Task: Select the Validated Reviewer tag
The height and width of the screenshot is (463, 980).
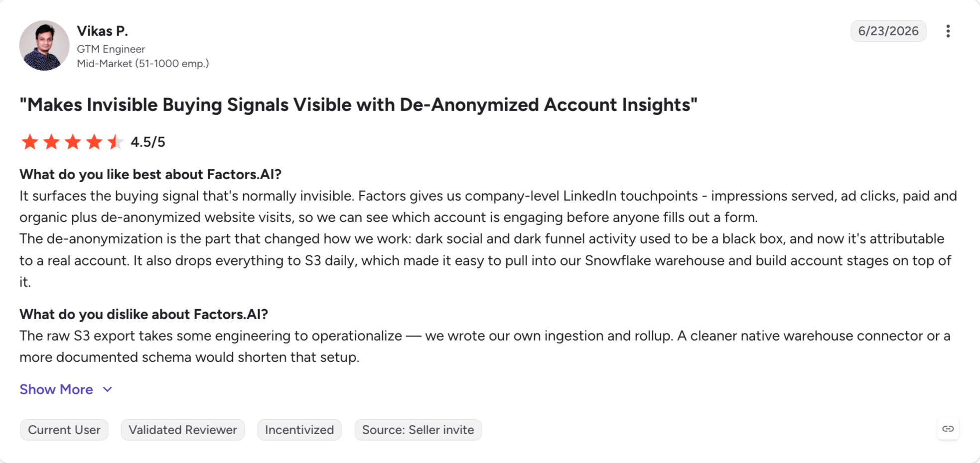Action: click(x=183, y=430)
